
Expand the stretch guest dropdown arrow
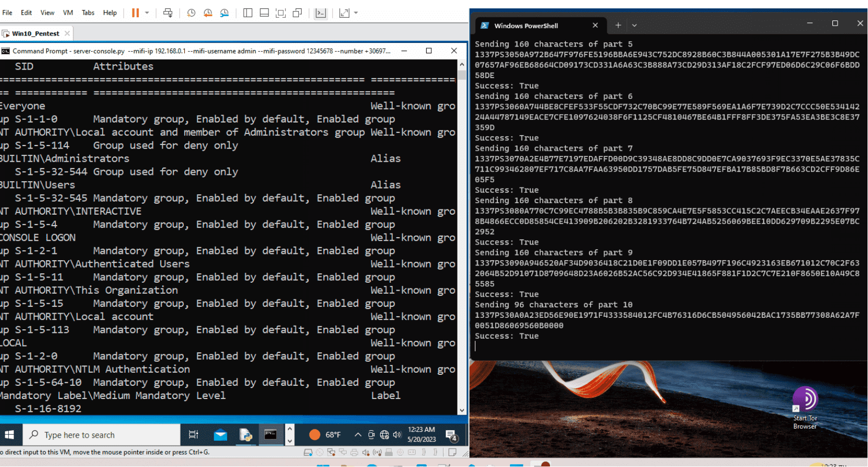tap(356, 13)
